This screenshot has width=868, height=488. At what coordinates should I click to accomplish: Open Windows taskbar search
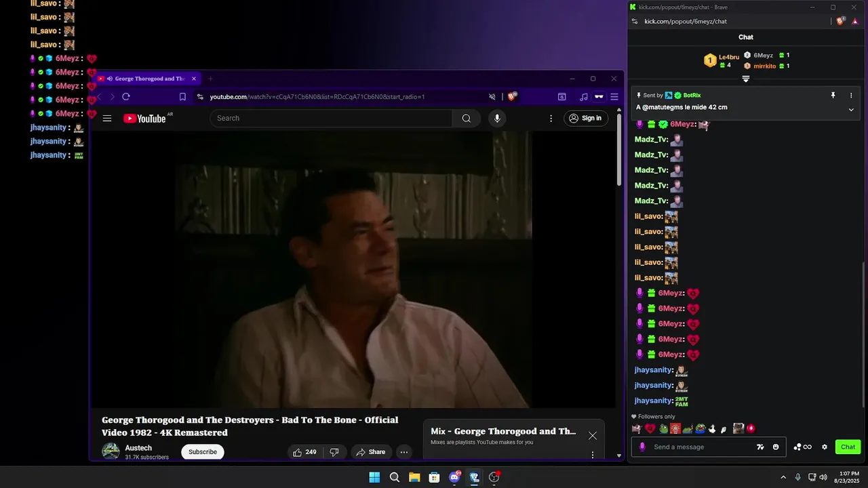[x=395, y=477]
